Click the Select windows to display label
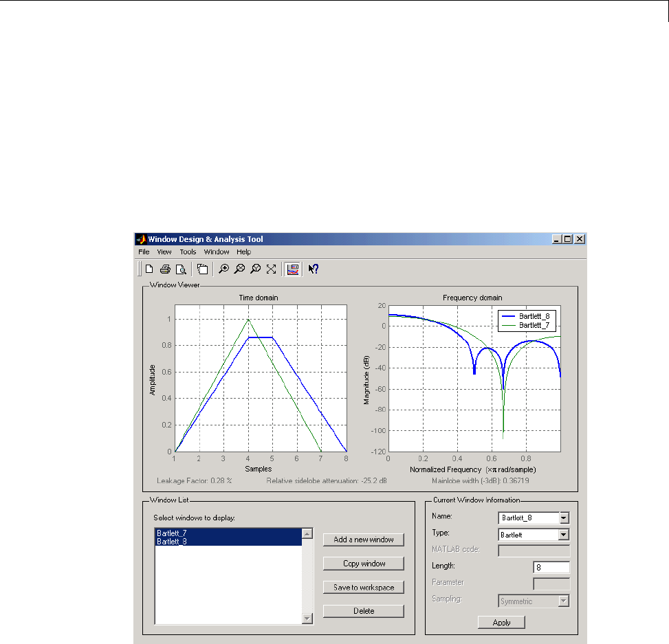 click(194, 518)
